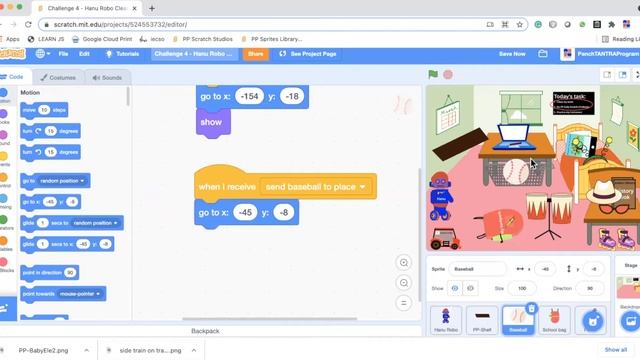Select PP-Shelf sprite thumbnail
Screen dimensions: 640x360
click(482, 320)
